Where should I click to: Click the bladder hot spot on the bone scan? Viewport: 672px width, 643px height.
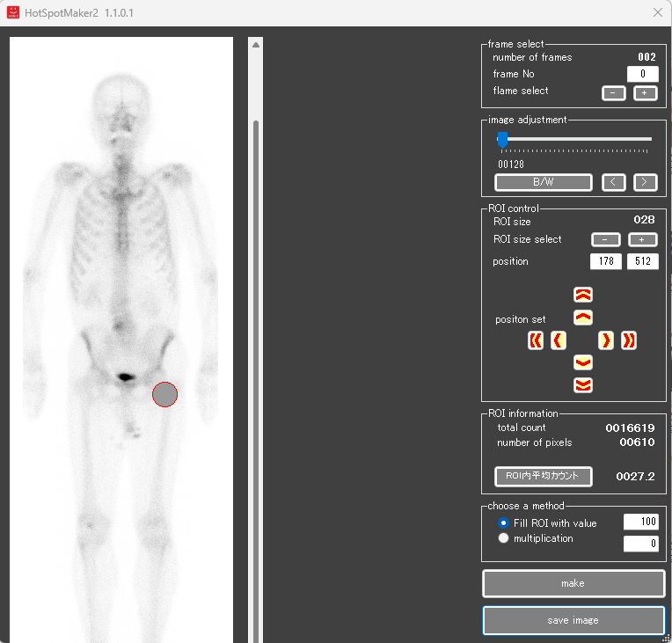coord(126,377)
